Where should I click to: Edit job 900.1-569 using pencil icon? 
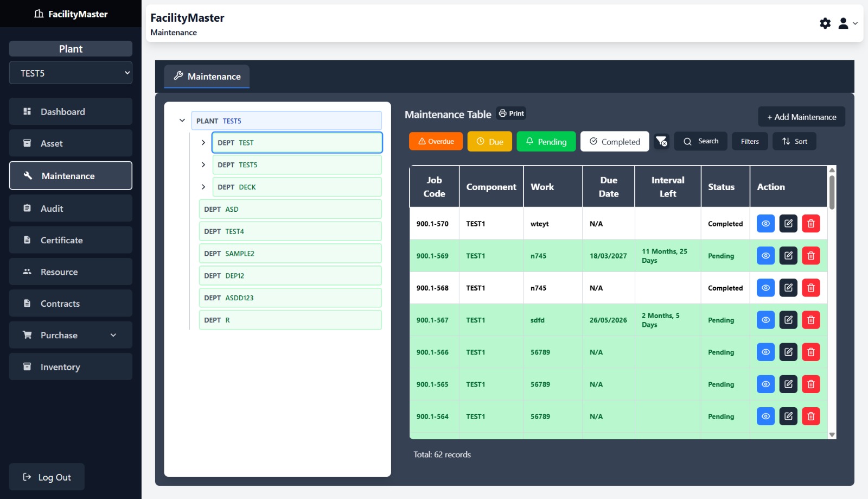tap(788, 256)
